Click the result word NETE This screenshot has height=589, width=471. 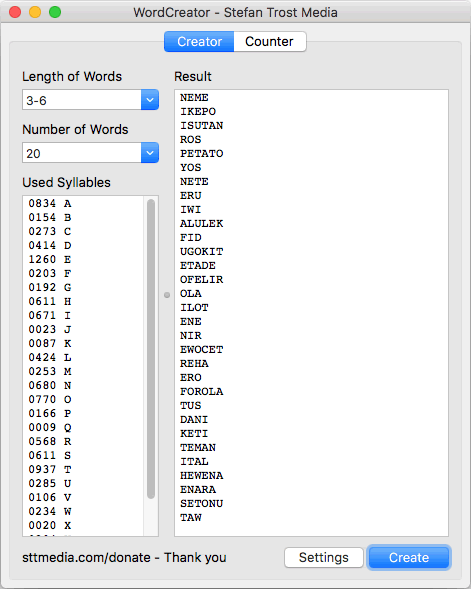194,182
